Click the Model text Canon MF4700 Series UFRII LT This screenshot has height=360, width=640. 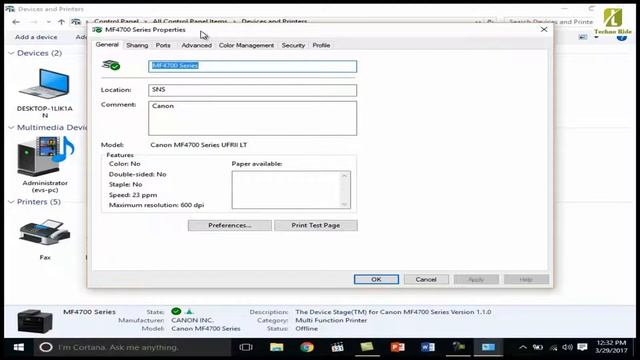coord(199,145)
